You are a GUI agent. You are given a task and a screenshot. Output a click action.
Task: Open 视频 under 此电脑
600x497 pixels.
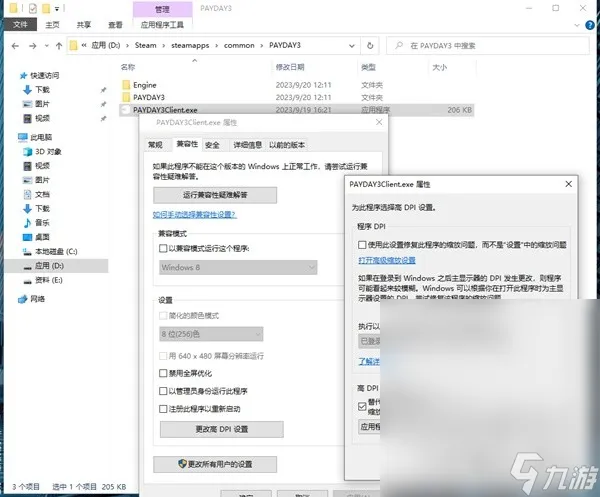coord(42,166)
